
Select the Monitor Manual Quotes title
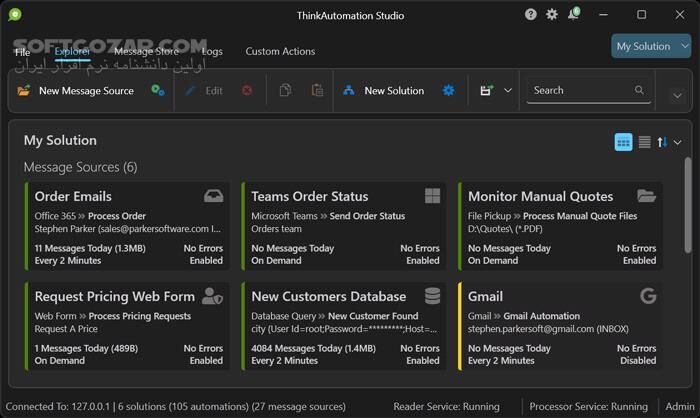541,196
